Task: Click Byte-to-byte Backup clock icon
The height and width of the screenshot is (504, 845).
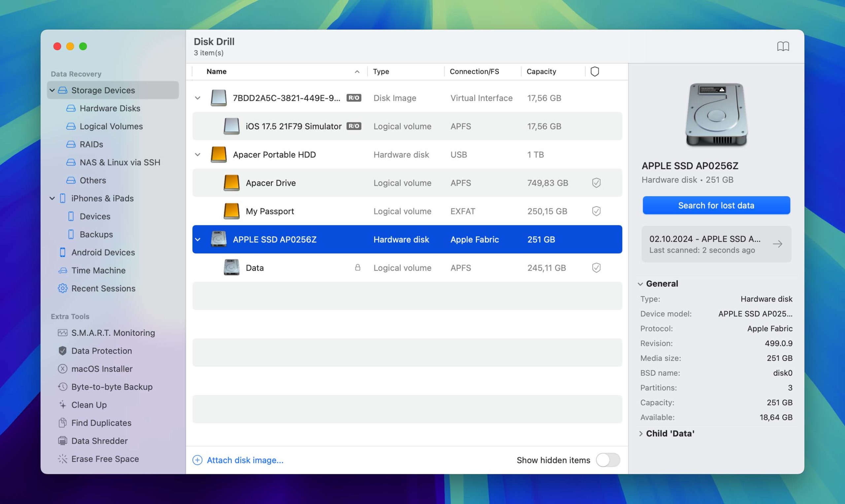Action: click(62, 387)
